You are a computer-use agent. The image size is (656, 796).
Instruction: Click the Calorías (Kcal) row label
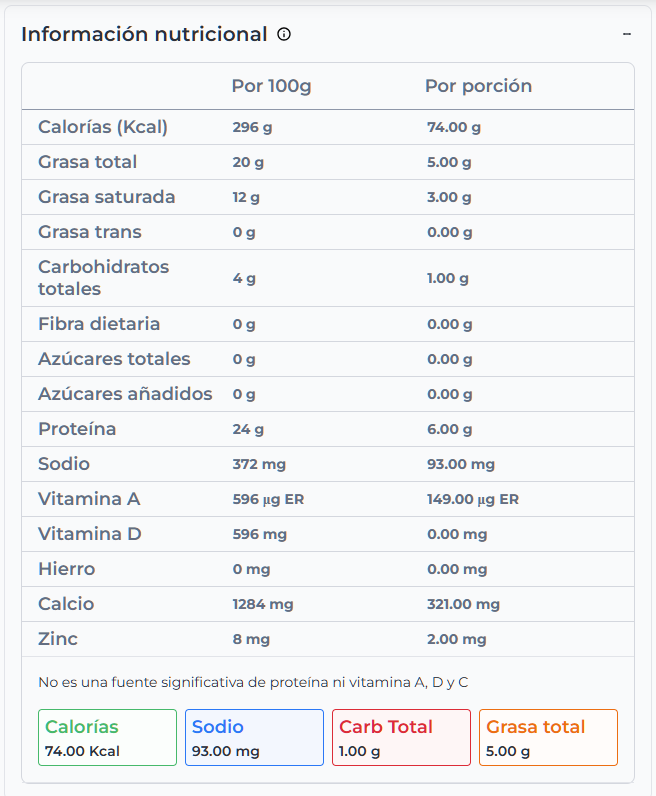103,127
